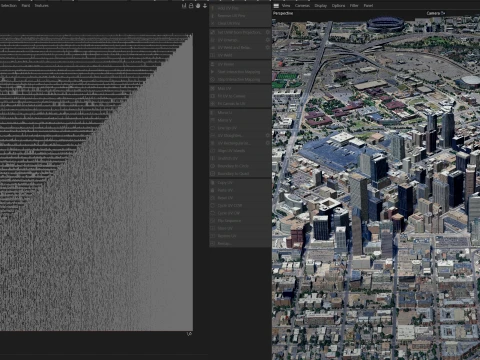Click the Remove UV Pins command
This screenshot has height=360, width=480.
click(240, 16)
